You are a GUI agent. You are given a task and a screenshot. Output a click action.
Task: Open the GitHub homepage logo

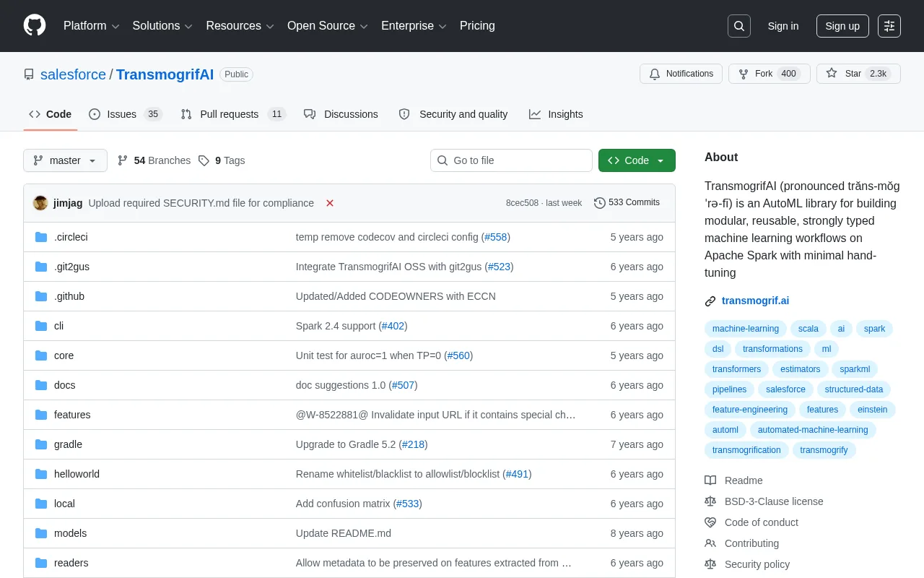click(35, 25)
